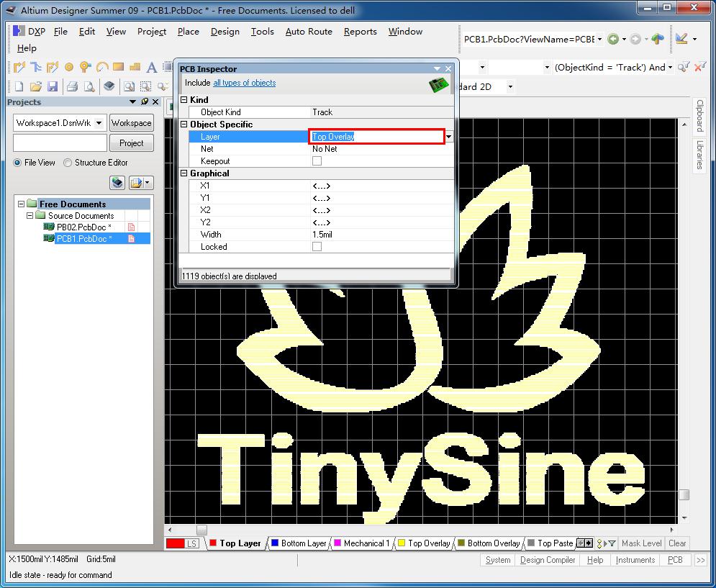Switch to the Mechanical 1 layer tab

pyautogui.click(x=362, y=543)
